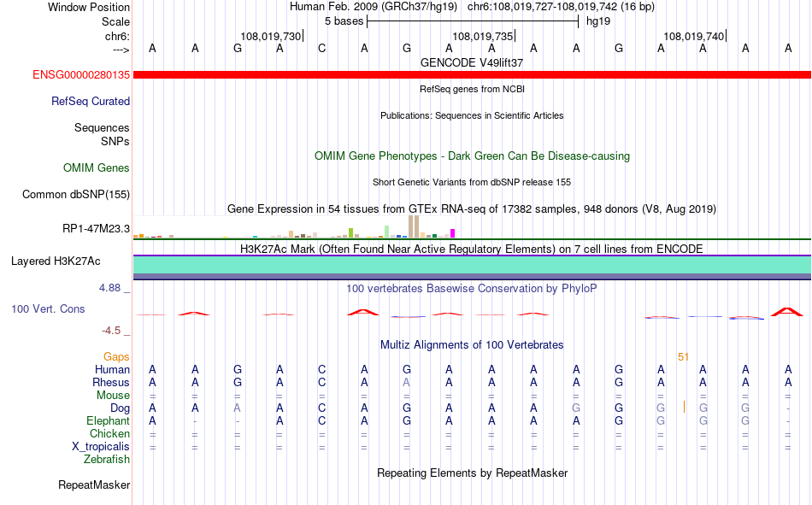The width and height of the screenshot is (812, 505).
Task: Click the 4.88 PhyloP upper scale value
Action: (109, 287)
